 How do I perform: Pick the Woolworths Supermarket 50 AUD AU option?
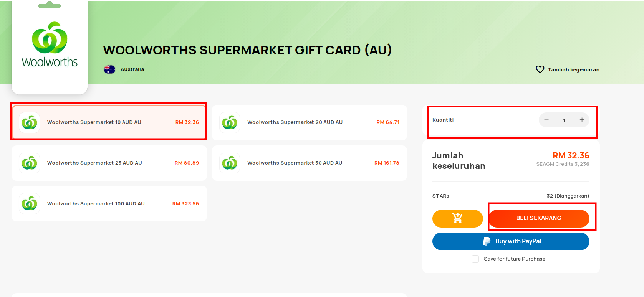point(310,163)
